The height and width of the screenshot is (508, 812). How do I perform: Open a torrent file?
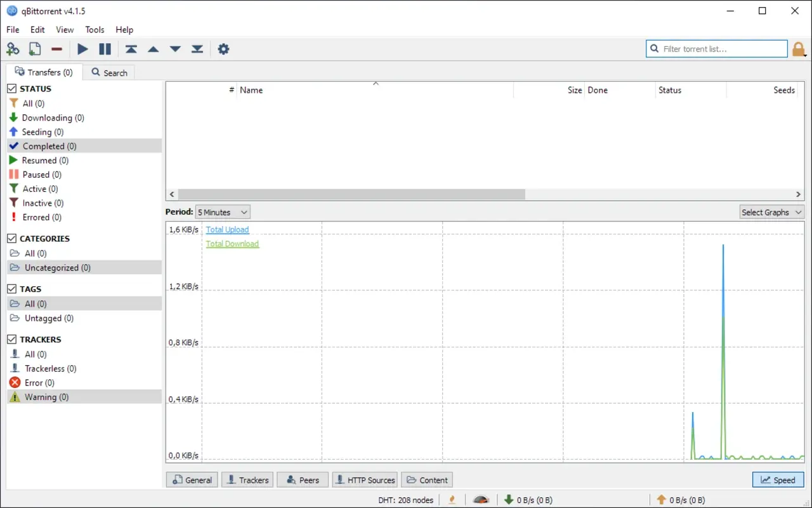[35, 49]
